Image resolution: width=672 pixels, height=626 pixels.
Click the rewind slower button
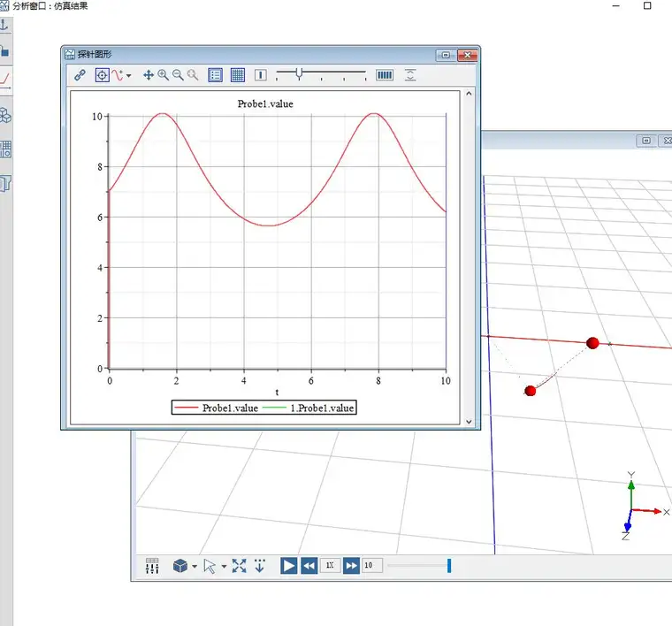[309, 566]
